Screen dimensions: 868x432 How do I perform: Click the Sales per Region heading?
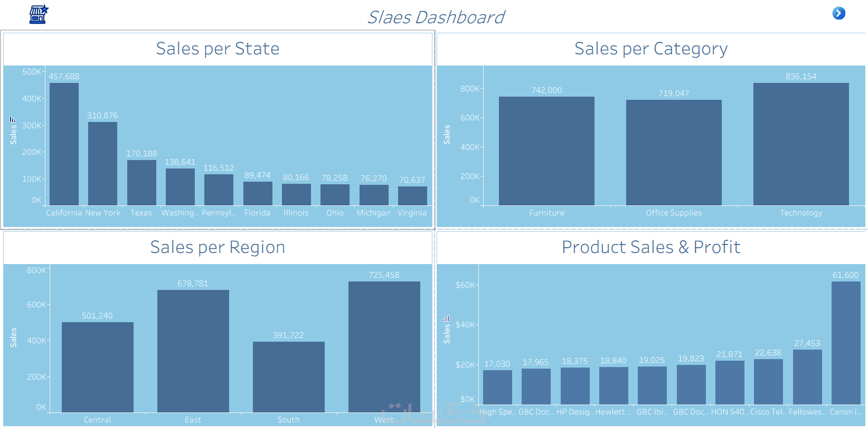tap(218, 247)
